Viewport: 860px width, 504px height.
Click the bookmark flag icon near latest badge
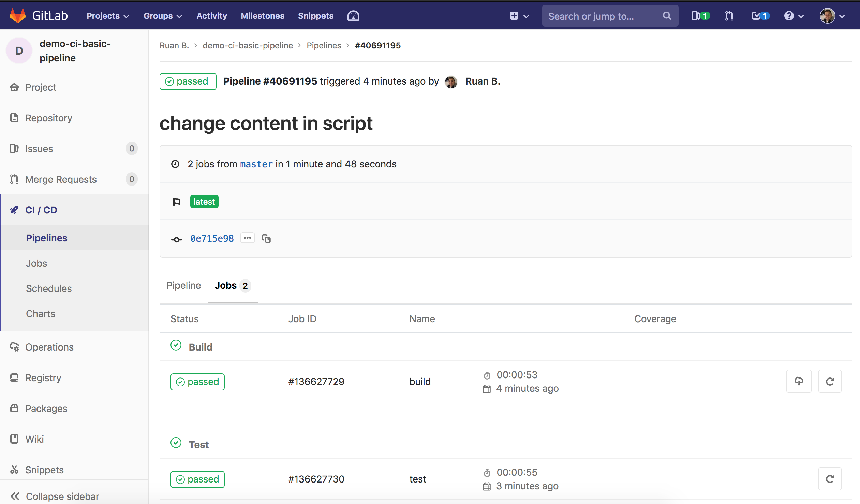pos(176,202)
